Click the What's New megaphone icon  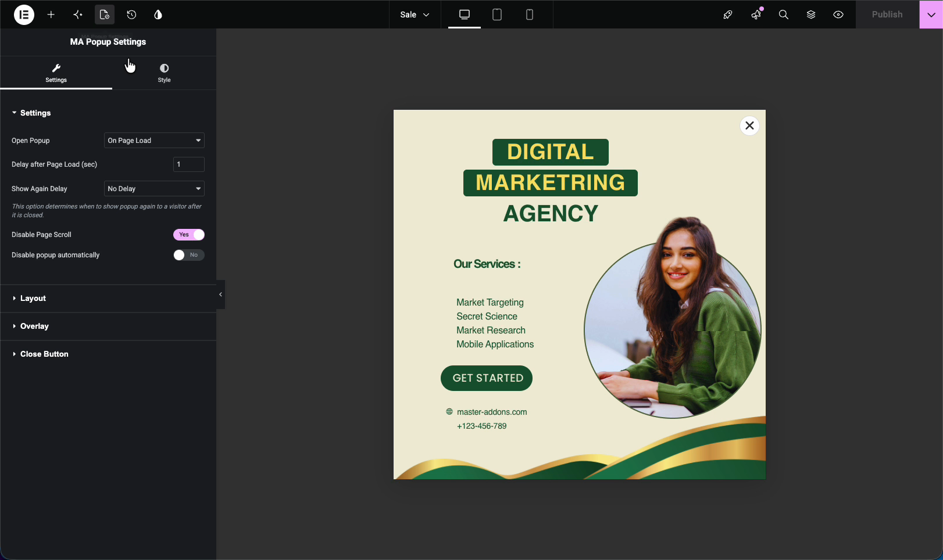756,15
